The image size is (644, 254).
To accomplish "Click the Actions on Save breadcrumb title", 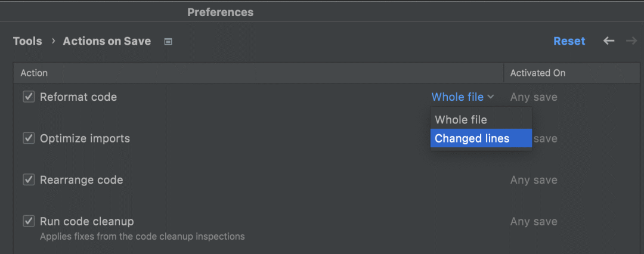I will coord(107,41).
